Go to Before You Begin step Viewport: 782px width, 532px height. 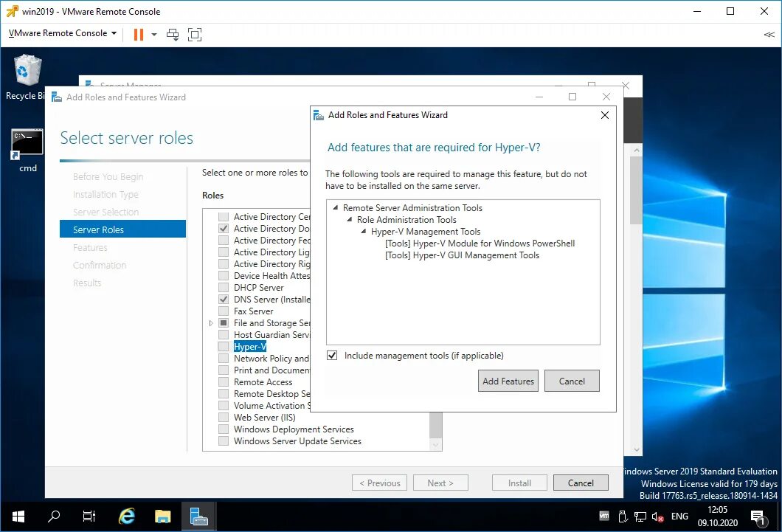click(x=108, y=176)
